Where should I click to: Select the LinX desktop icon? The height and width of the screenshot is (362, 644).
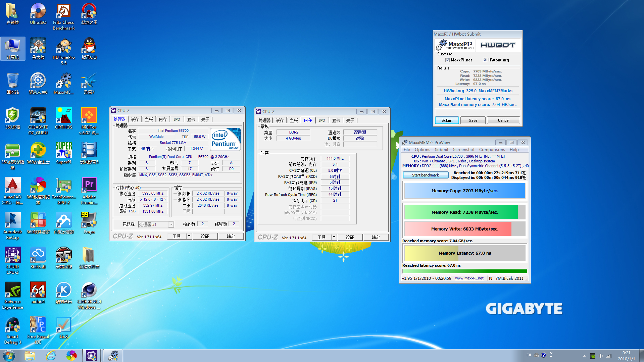pyautogui.click(x=63, y=328)
